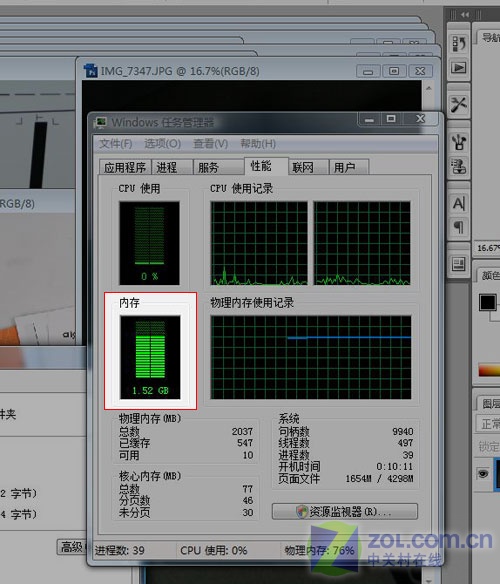Open the Paragraph panel pilcrow icon

458,227
